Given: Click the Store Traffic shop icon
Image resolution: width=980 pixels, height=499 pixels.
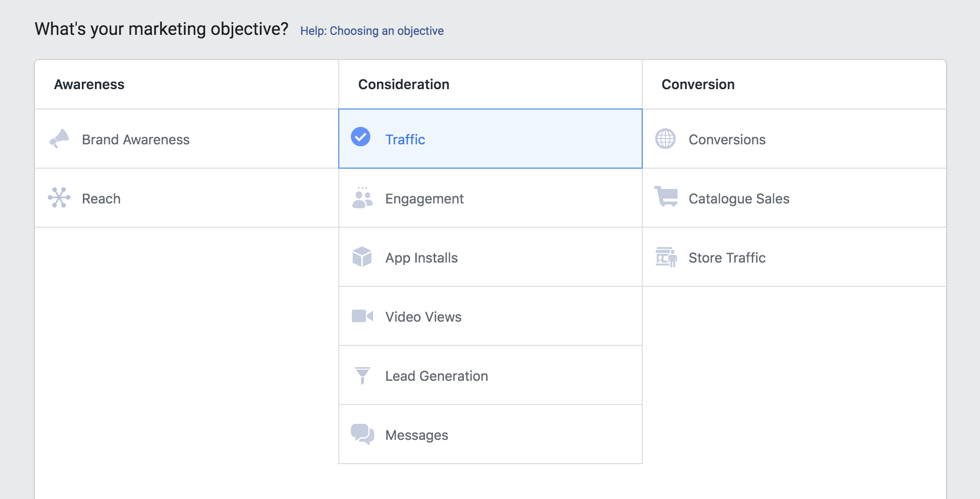Looking at the screenshot, I should tap(666, 257).
